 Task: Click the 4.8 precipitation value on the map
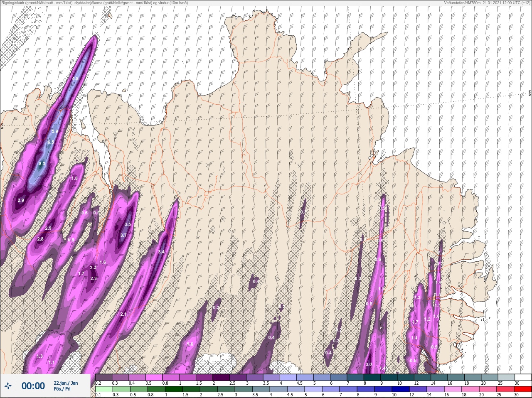(75, 79)
